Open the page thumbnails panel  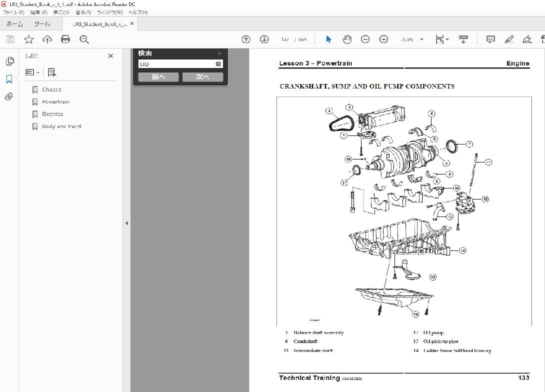[x=9, y=61]
